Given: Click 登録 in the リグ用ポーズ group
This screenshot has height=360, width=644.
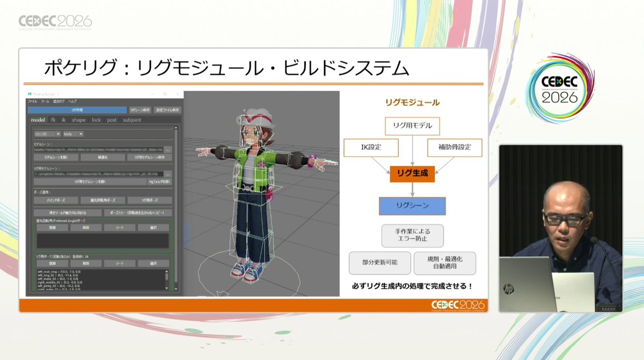Looking at the screenshot, I should click(x=52, y=263).
